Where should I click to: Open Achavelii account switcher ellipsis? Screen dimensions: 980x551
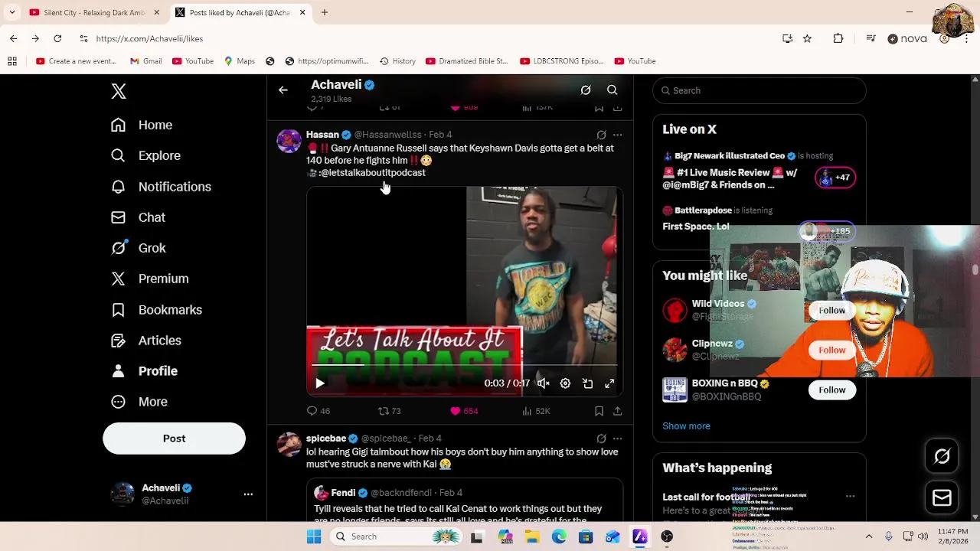point(248,494)
